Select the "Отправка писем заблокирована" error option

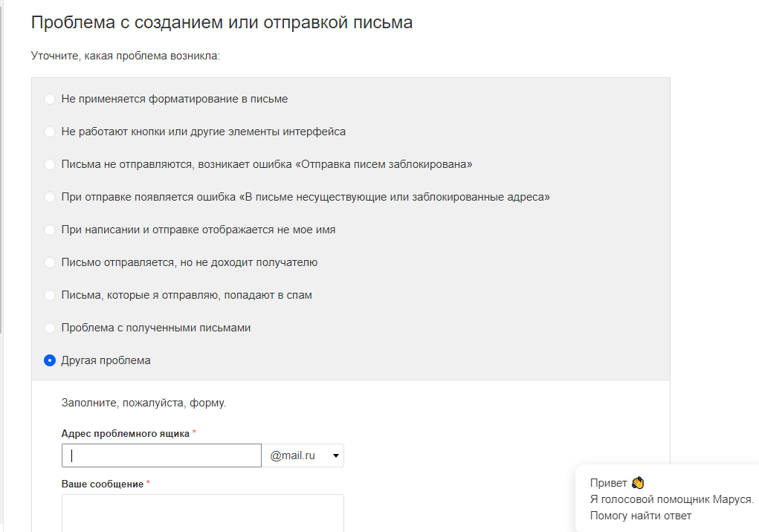click(x=50, y=164)
